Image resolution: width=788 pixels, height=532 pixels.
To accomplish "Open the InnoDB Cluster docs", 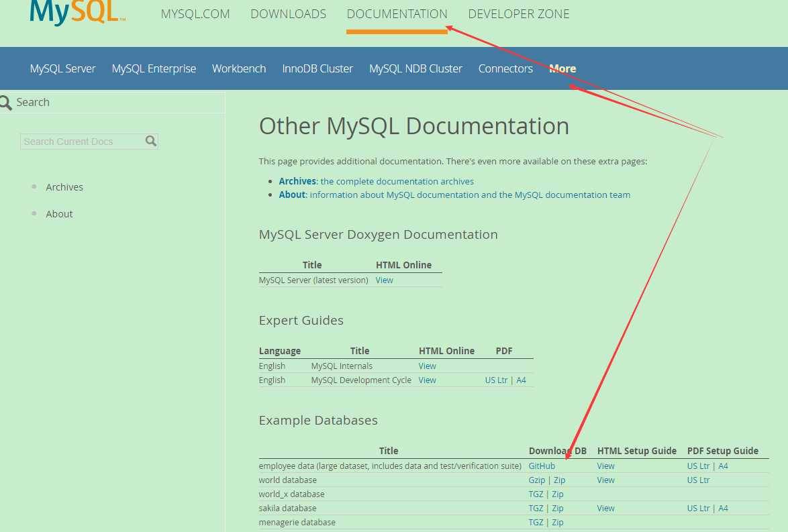I will pyautogui.click(x=317, y=69).
